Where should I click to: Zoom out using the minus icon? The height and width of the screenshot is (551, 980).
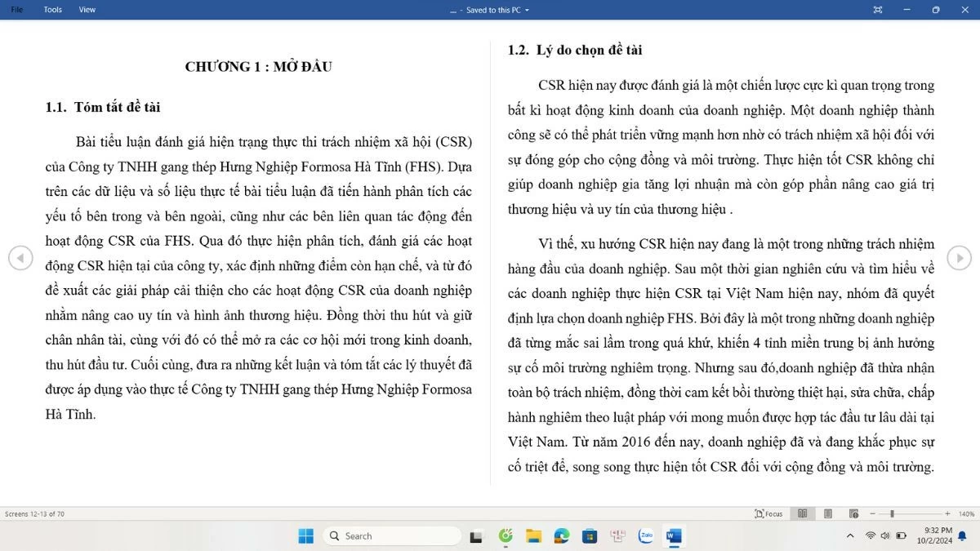pos(873,513)
